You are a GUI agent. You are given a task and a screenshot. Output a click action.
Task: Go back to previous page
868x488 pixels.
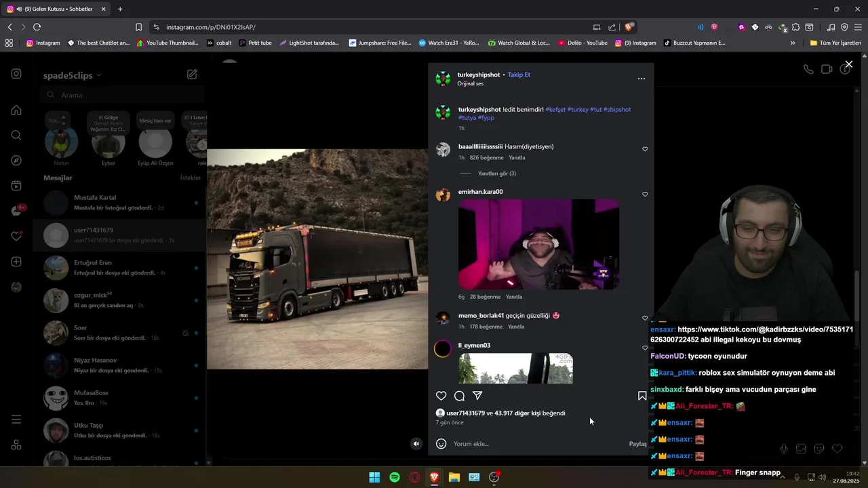9,27
